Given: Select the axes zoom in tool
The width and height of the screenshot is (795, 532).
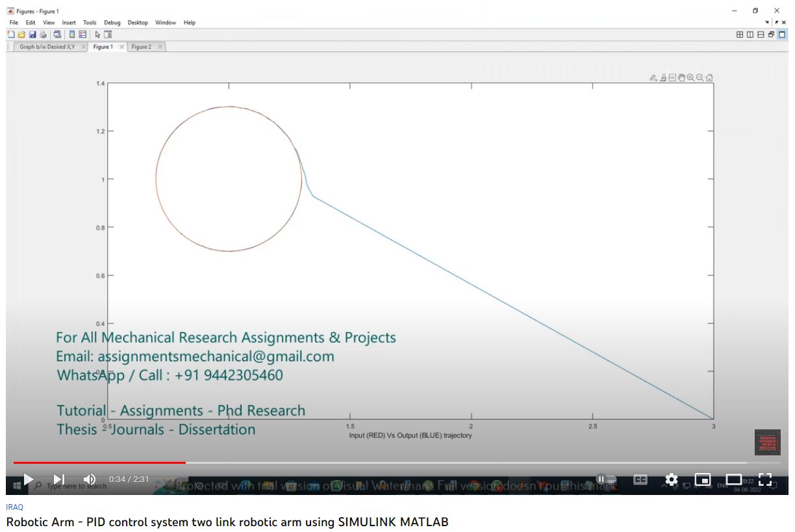Looking at the screenshot, I should click(690, 77).
